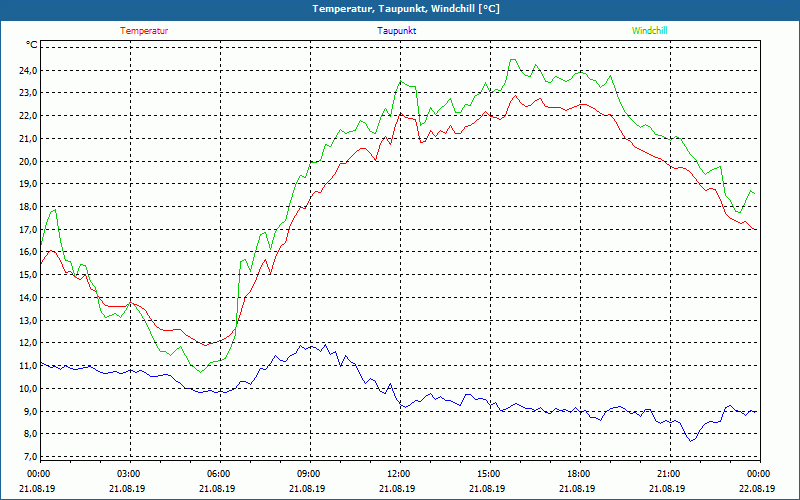
Task: Click the 18:00 time axis label
Action: click(x=580, y=474)
